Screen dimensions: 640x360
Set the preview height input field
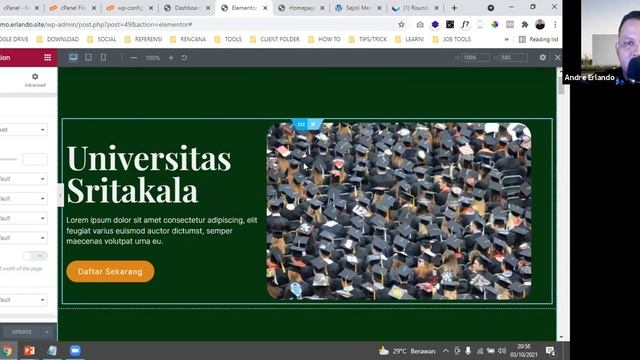514,58
